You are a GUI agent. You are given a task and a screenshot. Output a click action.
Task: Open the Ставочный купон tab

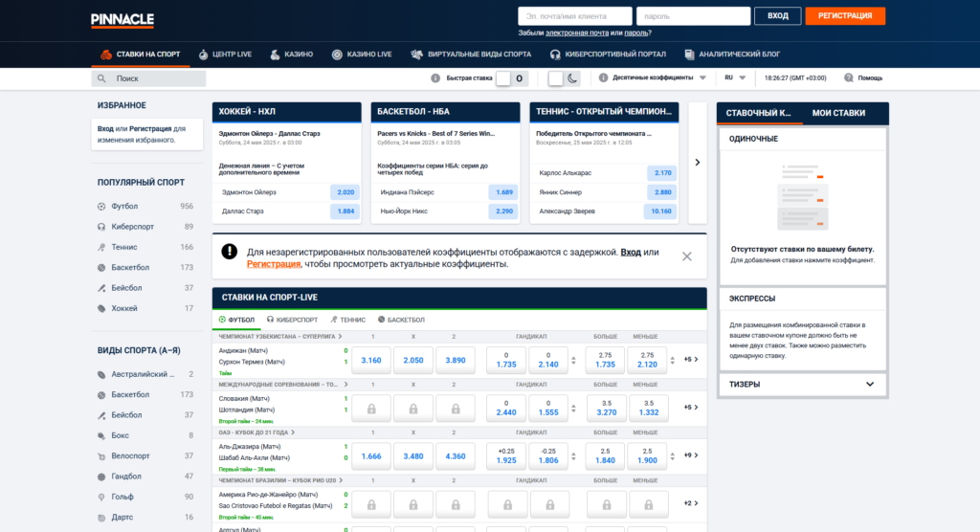tap(758, 113)
